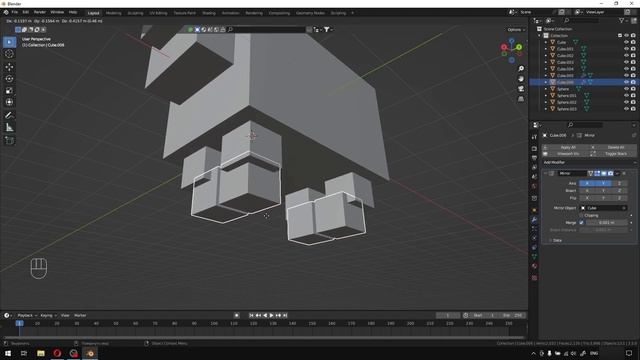Open the Mirror Object Cube dropdown
The image size is (640, 360).
tap(603, 208)
